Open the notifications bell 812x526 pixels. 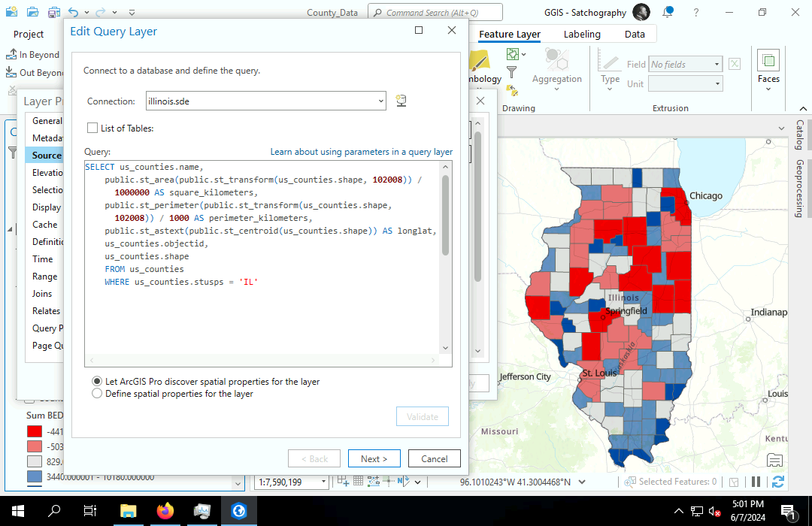(668, 12)
